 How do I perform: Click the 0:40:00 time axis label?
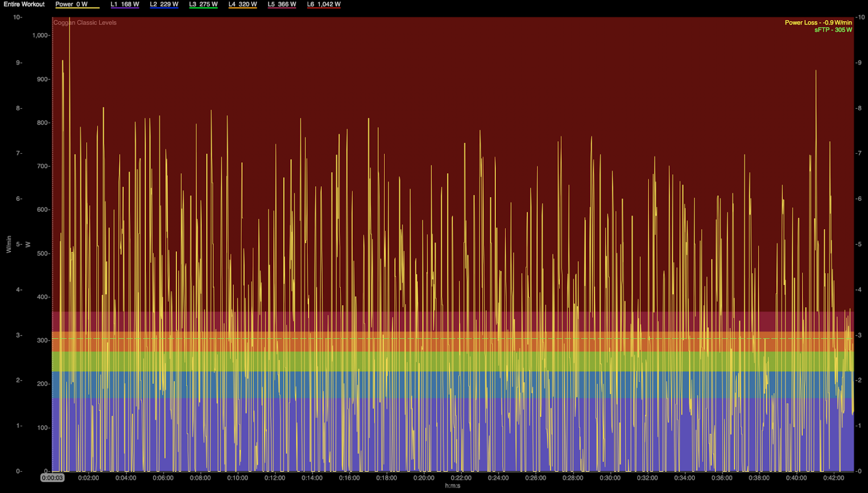coord(796,478)
